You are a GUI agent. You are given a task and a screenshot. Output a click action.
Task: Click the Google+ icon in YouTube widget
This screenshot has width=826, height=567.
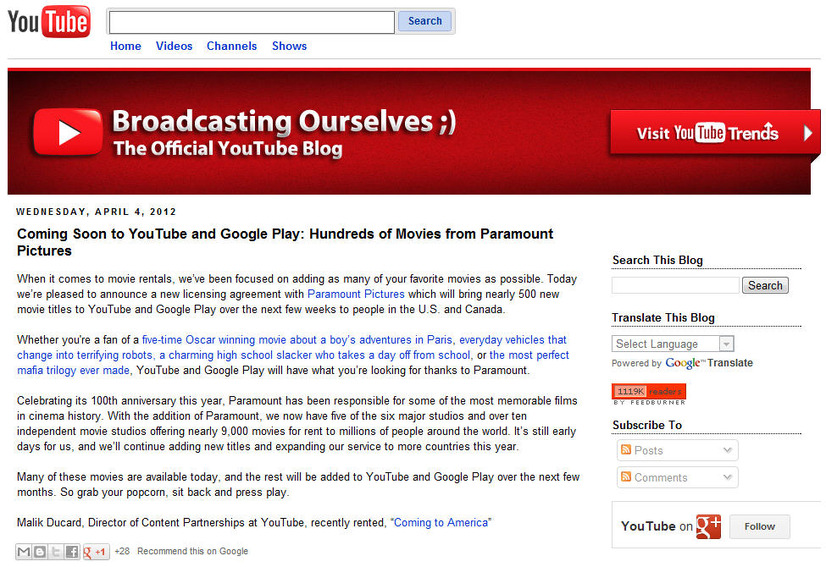coord(709,526)
